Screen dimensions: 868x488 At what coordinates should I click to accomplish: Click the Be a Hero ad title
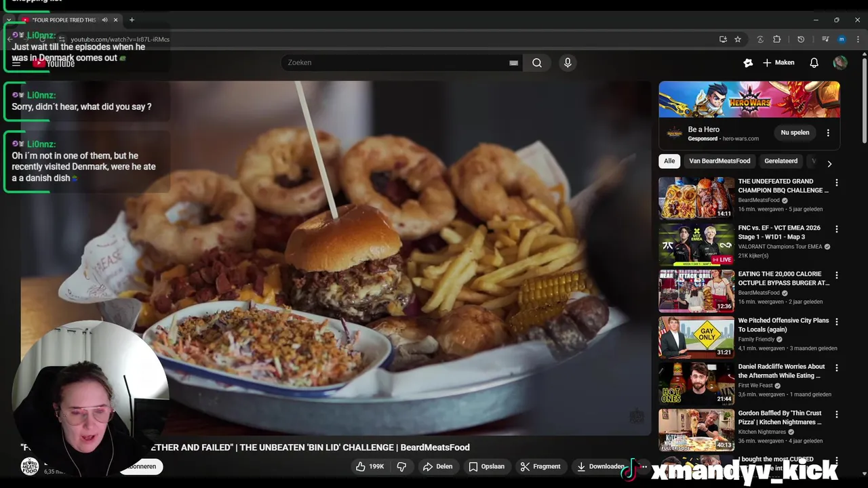coord(704,129)
